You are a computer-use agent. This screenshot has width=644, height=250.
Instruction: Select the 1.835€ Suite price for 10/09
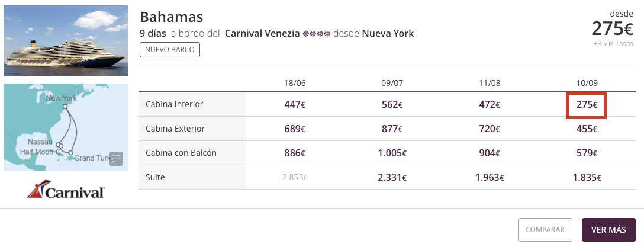[x=587, y=178]
